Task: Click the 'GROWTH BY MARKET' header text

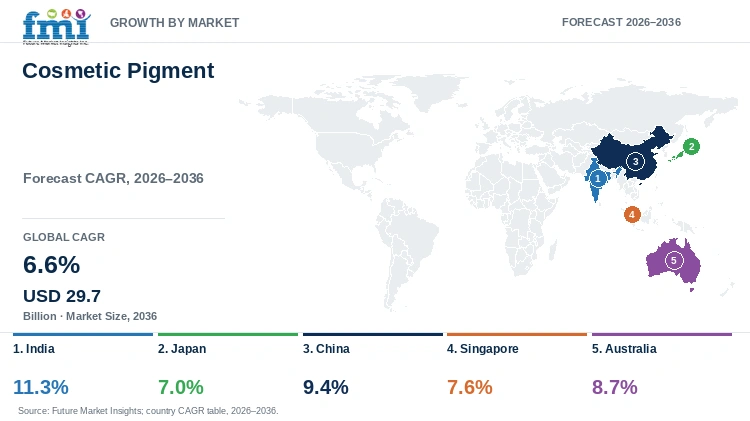Action: [x=175, y=22]
